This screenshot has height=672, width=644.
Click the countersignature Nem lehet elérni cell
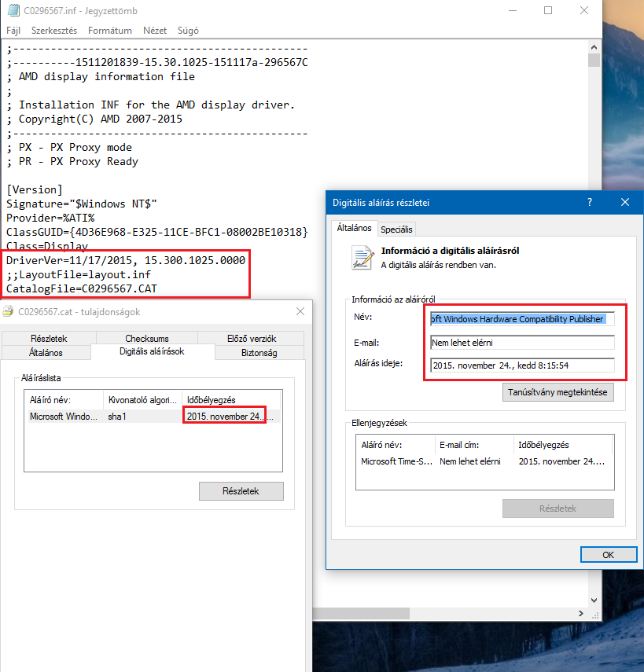[470, 461]
